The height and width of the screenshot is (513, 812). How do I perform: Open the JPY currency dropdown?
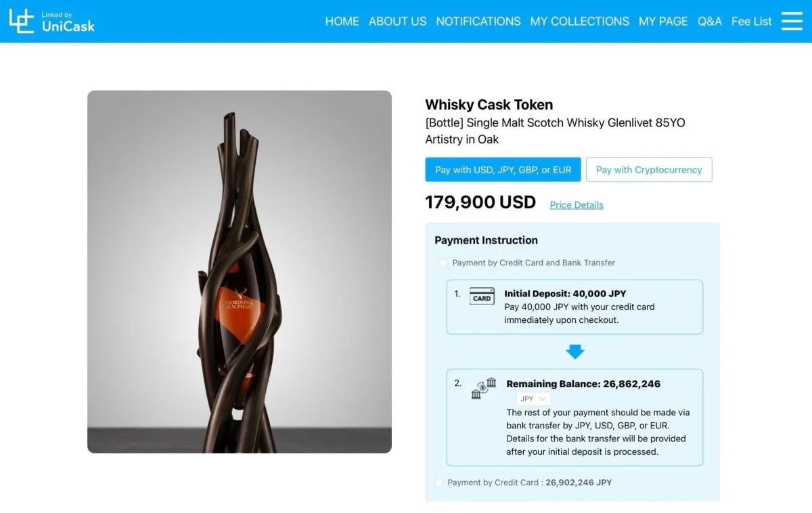click(533, 399)
